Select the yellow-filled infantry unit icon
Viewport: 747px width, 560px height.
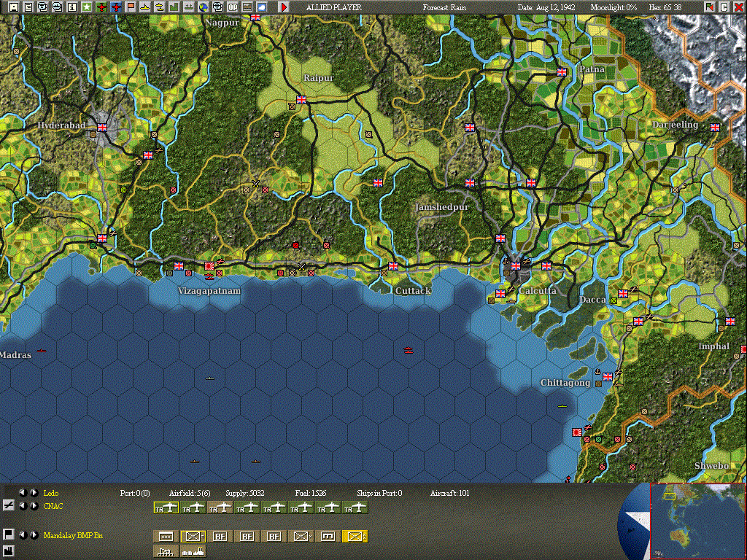pyautogui.click(x=355, y=537)
